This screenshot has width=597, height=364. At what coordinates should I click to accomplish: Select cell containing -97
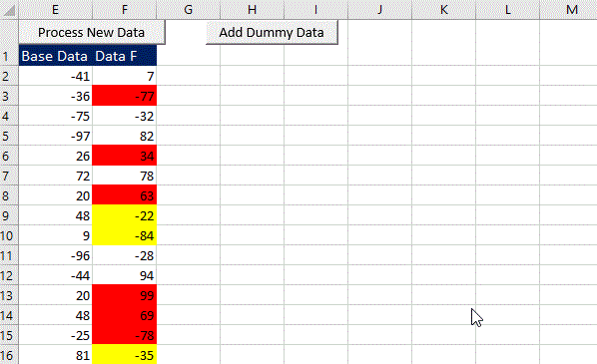(55, 136)
